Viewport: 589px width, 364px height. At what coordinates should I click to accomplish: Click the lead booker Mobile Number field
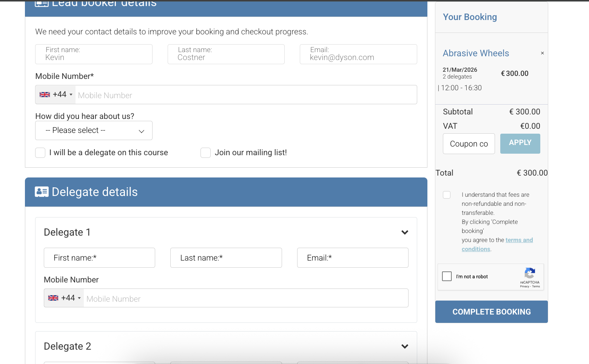(245, 95)
